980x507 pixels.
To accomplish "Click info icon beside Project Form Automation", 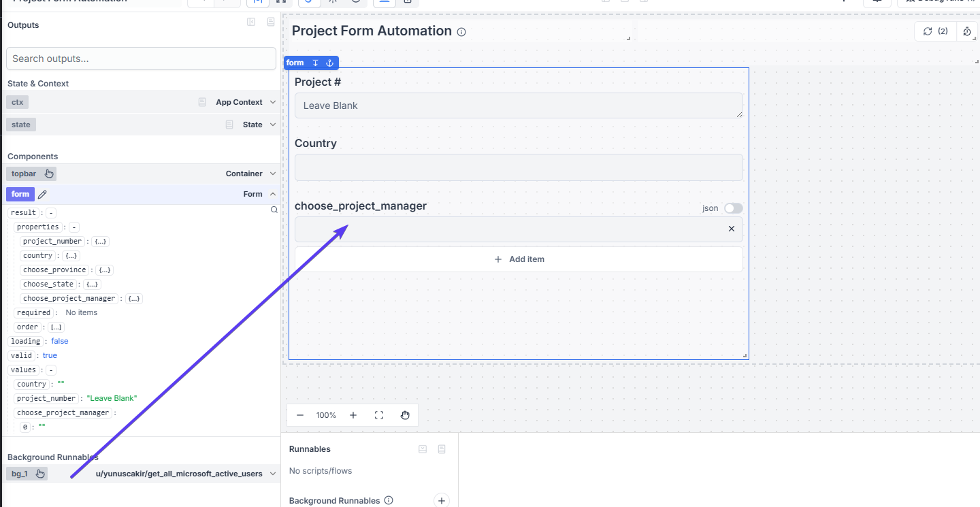I will 461,32.
